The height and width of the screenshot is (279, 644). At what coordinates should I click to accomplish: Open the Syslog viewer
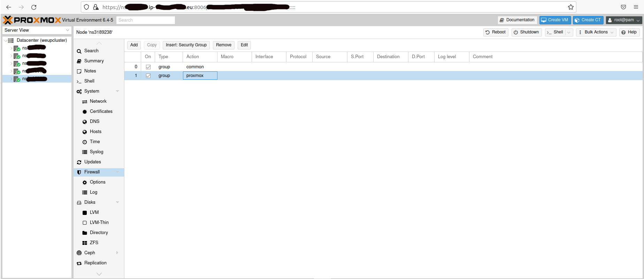pos(97,152)
